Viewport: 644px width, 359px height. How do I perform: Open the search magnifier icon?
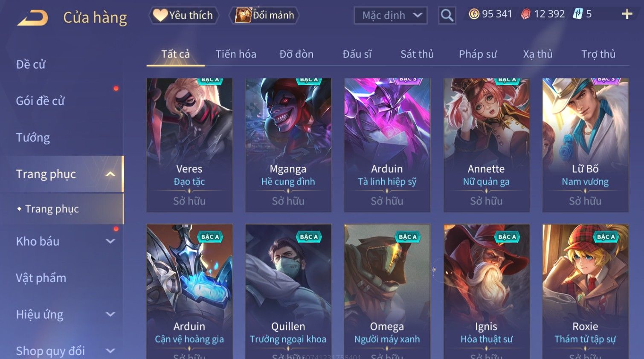tap(447, 15)
